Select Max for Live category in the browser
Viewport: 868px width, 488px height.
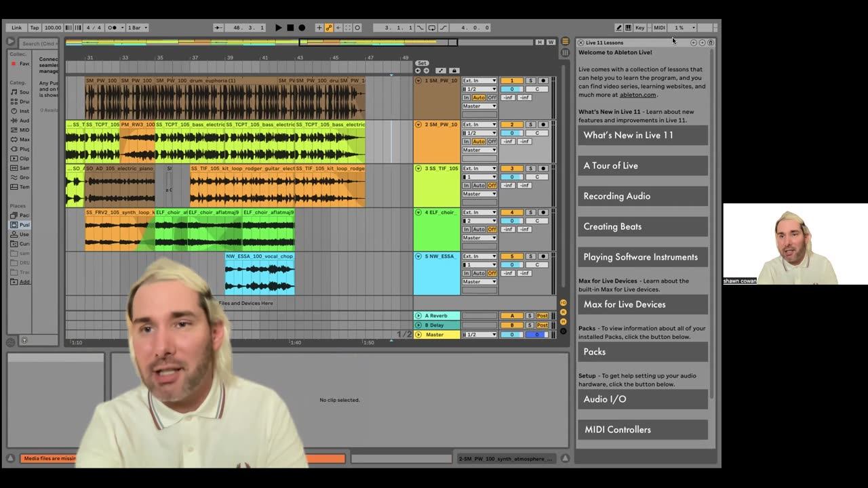click(20, 140)
